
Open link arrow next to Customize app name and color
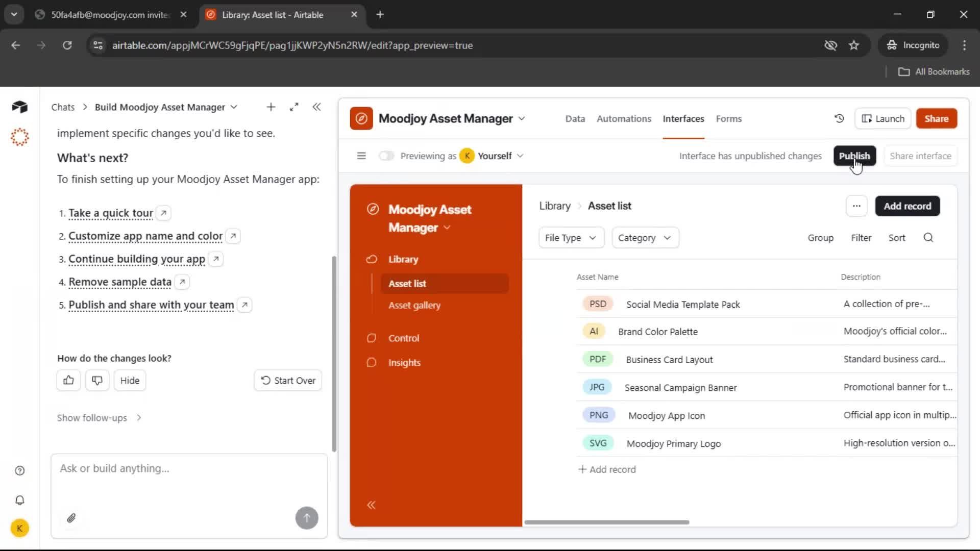click(233, 236)
